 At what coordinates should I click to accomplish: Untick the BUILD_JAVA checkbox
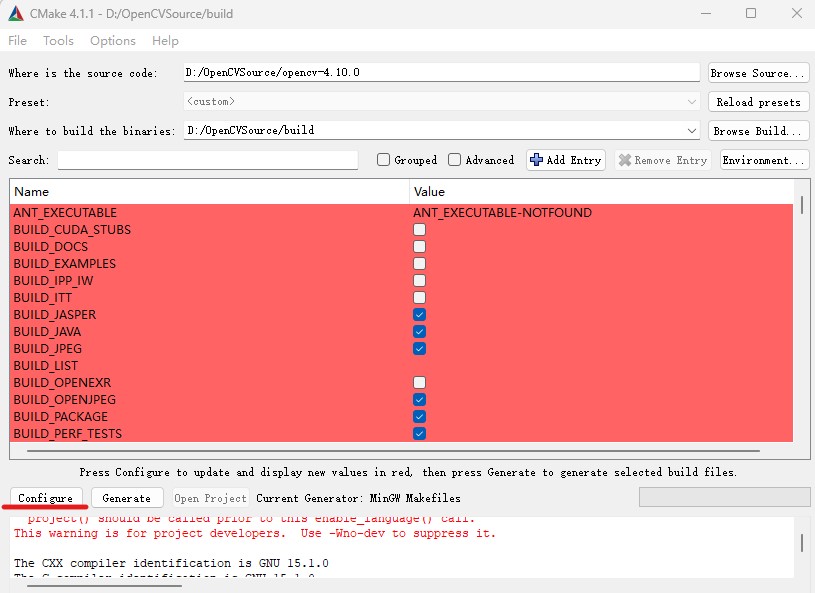tap(419, 332)
